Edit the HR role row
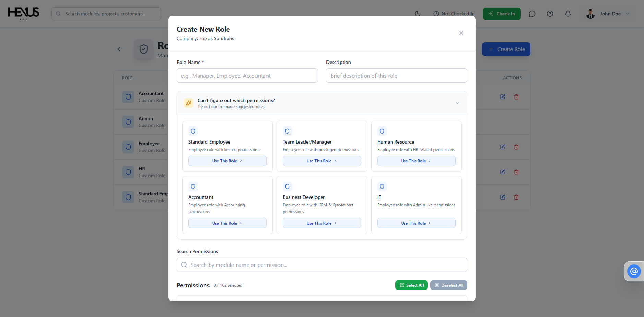The width and height of the screenshot is (644, 317). tap(503, 172)
